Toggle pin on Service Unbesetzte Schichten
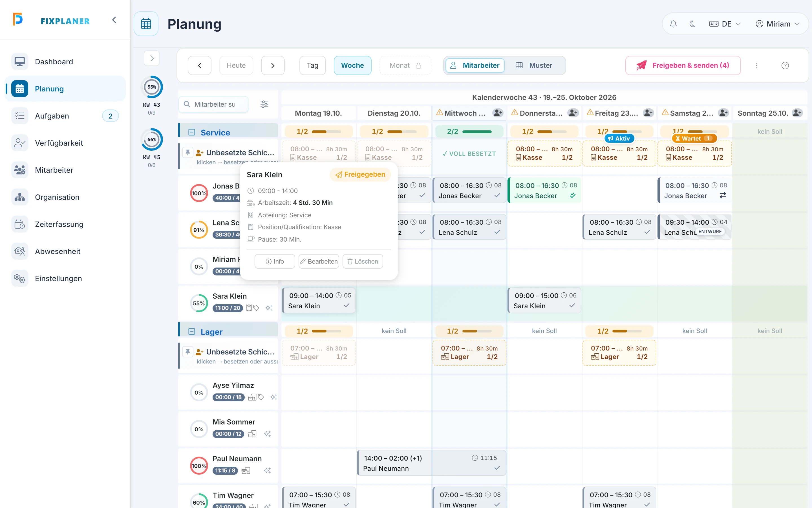 point(187,152)
